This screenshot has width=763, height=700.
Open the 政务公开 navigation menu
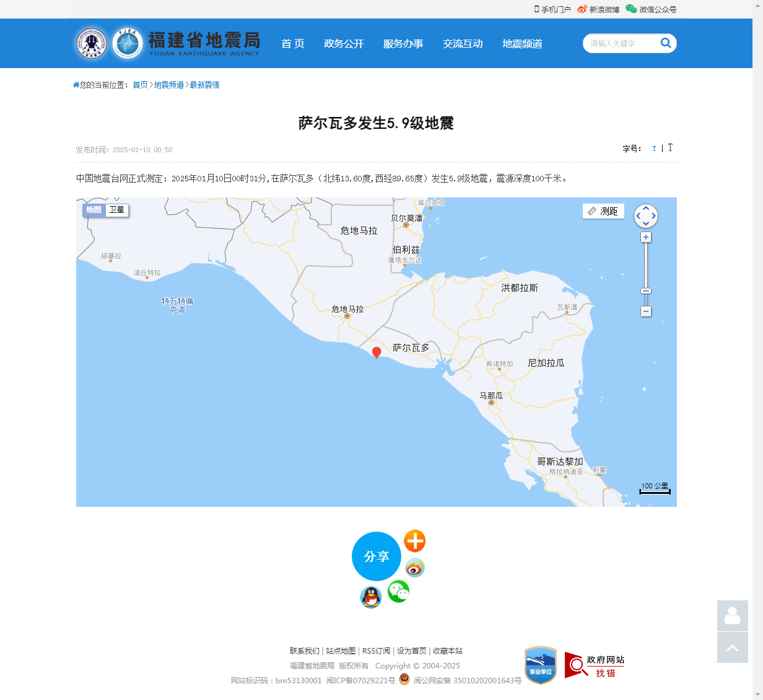click(344, 43)
